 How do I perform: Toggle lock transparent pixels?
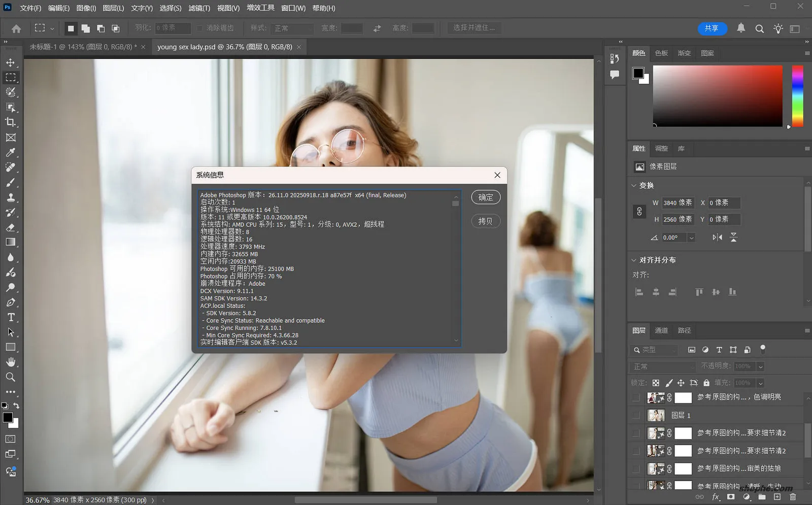pyautogui.click(x=656, y=383)
